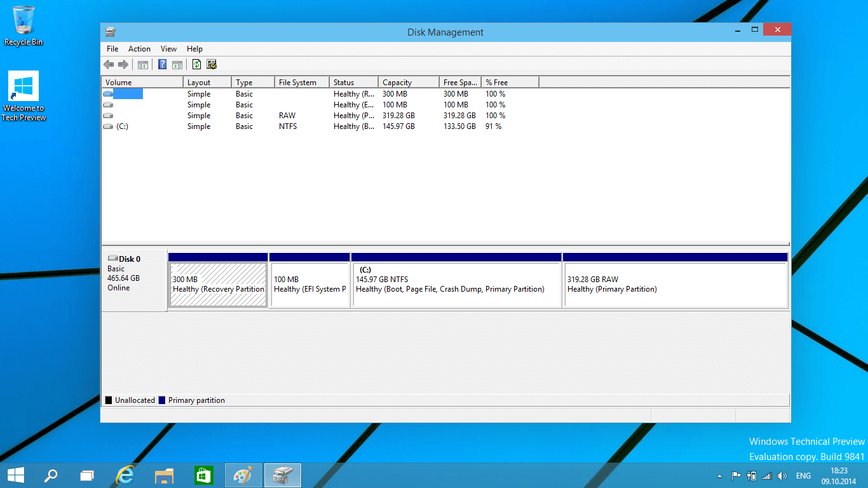Select the 100 MB EFI System partition block

309,285
